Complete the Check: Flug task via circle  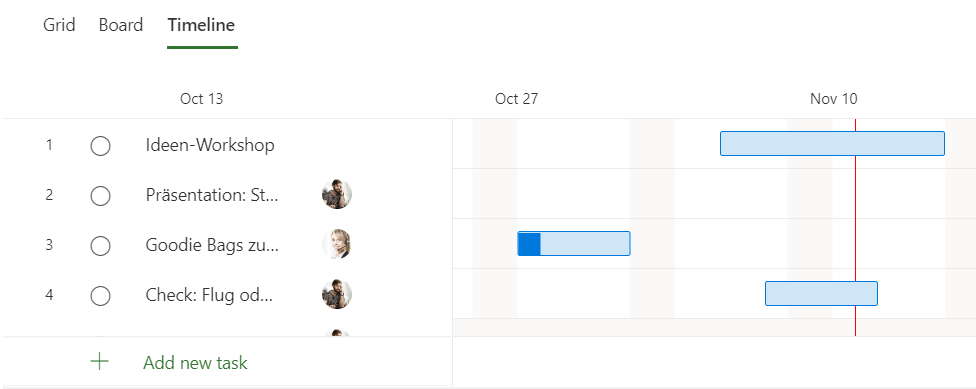point(100,296)
